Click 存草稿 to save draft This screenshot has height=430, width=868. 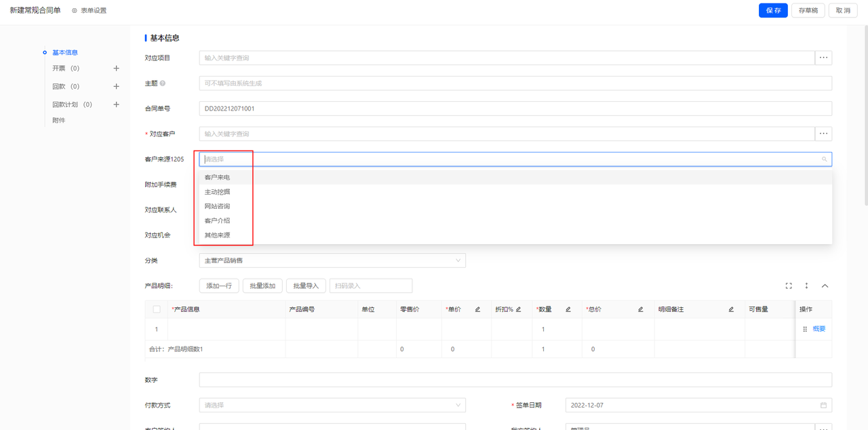808,10
